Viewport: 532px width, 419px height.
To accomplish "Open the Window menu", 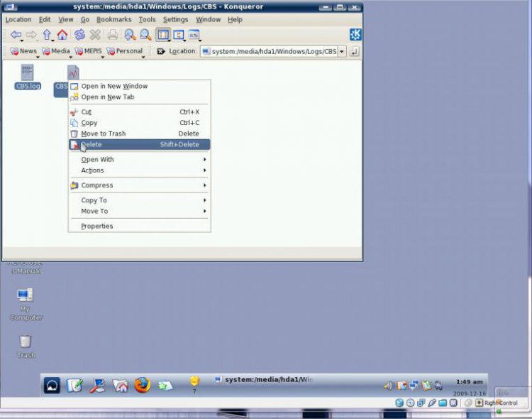I will click(208, 20).
